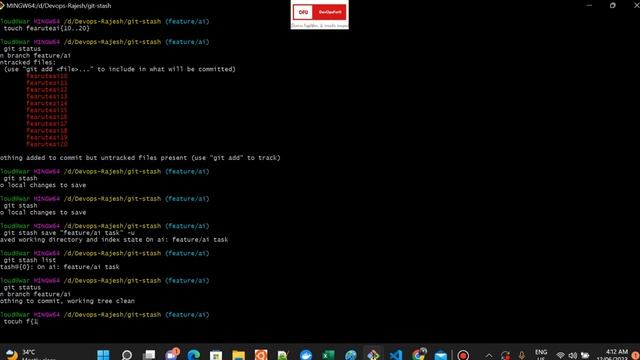The width and height of the screenshot is (640, 360).
Task: Expand the hidden system tray icons
Action: tap(489, 356)
